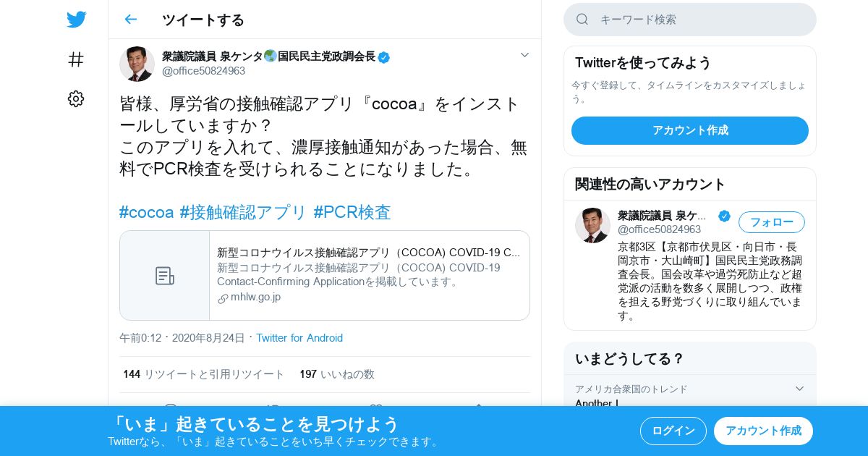Open the @office50824963 handle in the tweet header
868x456 pixels.
click(203, 71)
